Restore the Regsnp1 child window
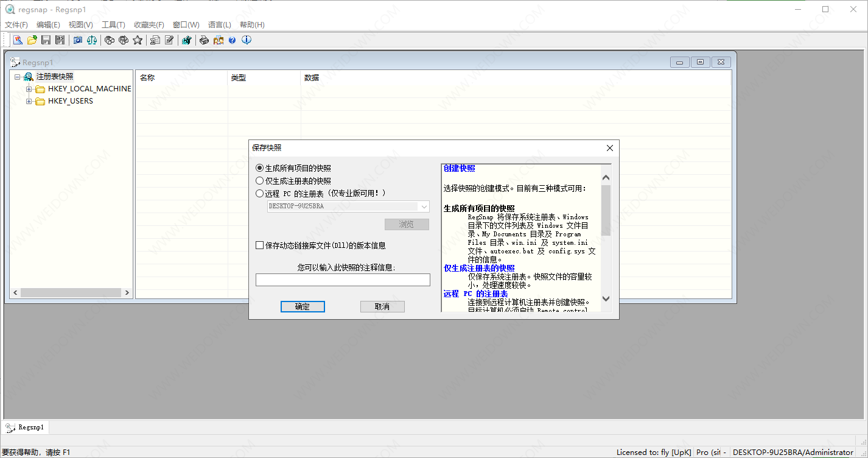Image resolution: width=868 pixels, height=458 pixels. [x=701, y=62]
